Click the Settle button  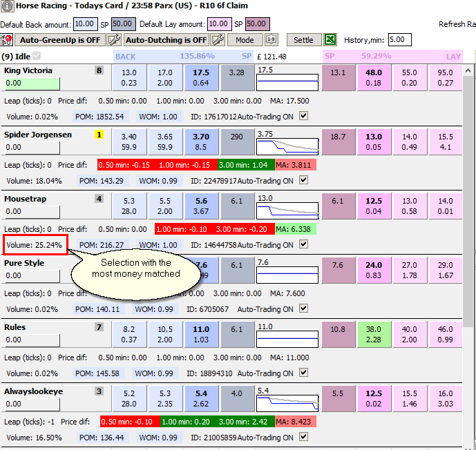303,40
